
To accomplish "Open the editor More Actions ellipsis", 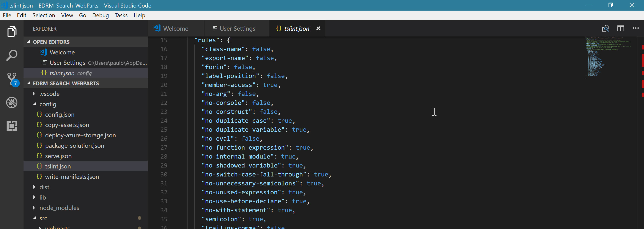I will coord(636,29).
